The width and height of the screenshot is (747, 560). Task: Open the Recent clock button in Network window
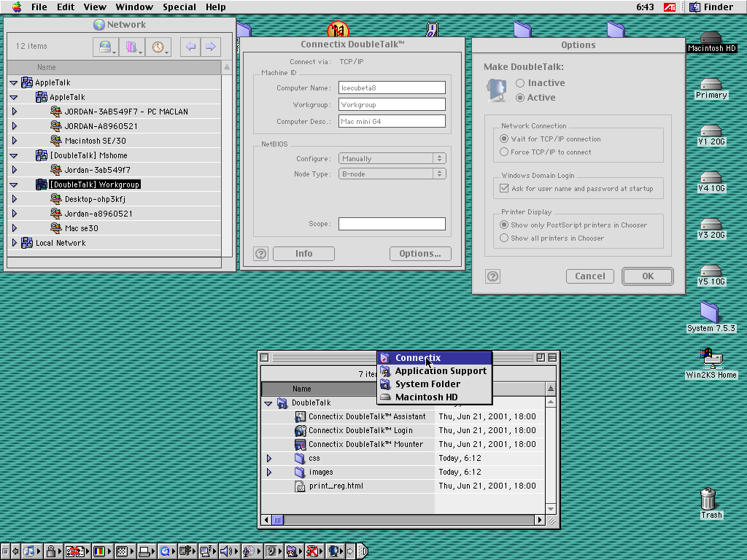(158, 47)
